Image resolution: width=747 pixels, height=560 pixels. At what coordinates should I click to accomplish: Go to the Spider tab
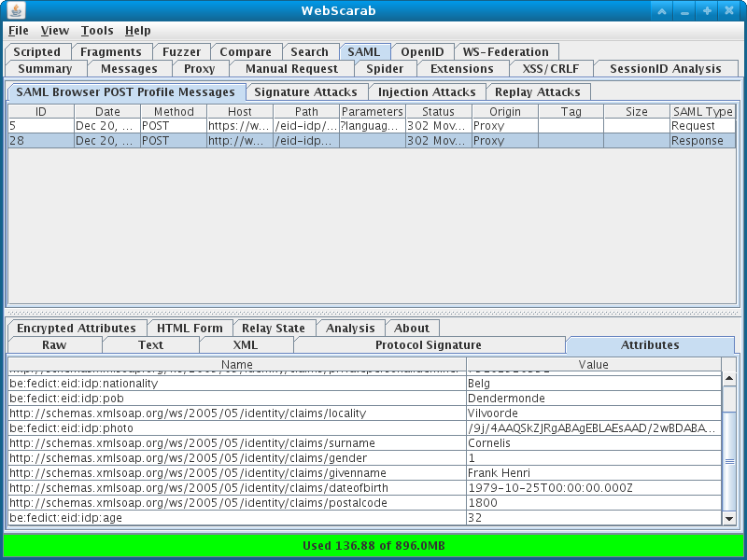coord(385,68)
